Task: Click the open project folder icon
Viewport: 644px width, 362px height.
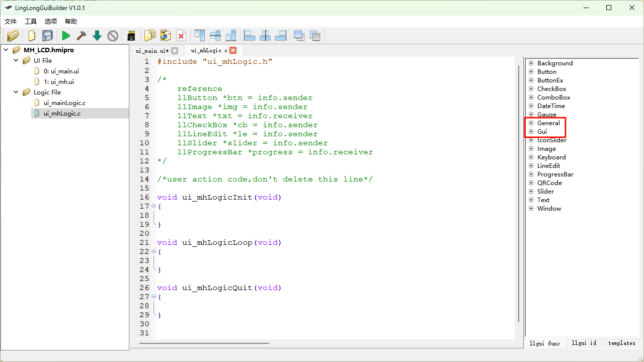Action: (13, 36)
